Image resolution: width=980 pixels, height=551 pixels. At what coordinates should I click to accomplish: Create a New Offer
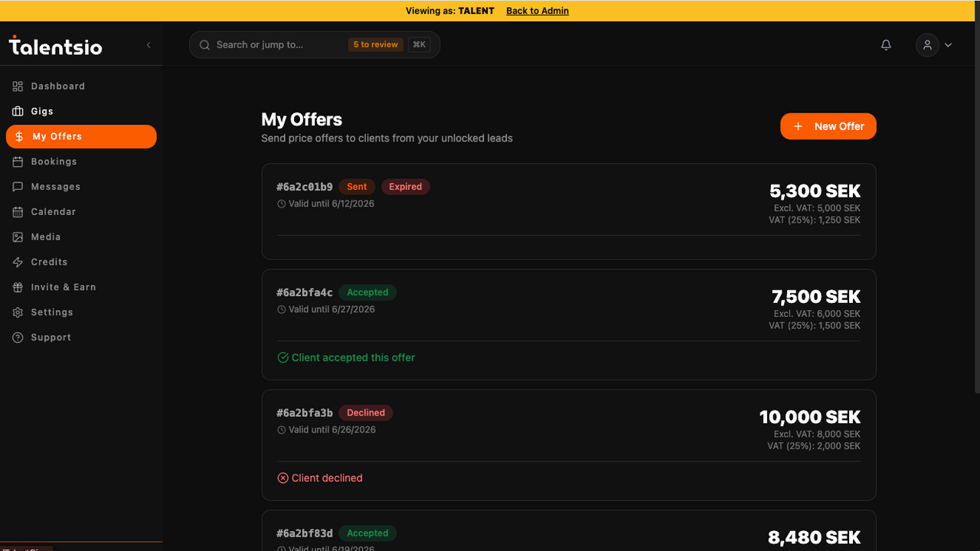point(828,126)
